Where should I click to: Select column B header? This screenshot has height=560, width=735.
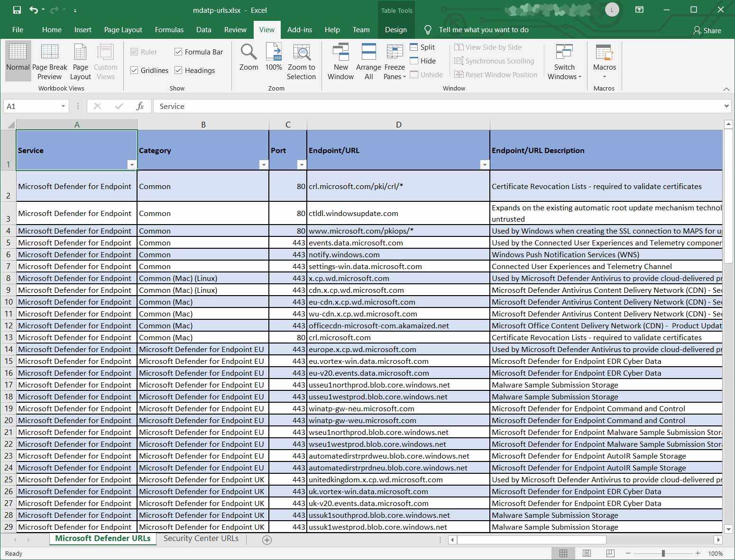pyautogui.click(x=203, y=125)
